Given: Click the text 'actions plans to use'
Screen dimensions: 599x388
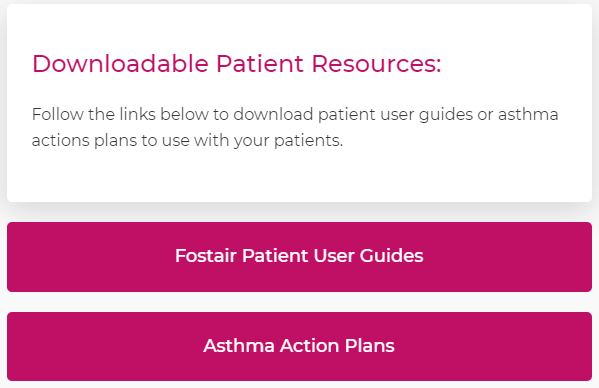Looking at the screenshot, I should 110,141.
